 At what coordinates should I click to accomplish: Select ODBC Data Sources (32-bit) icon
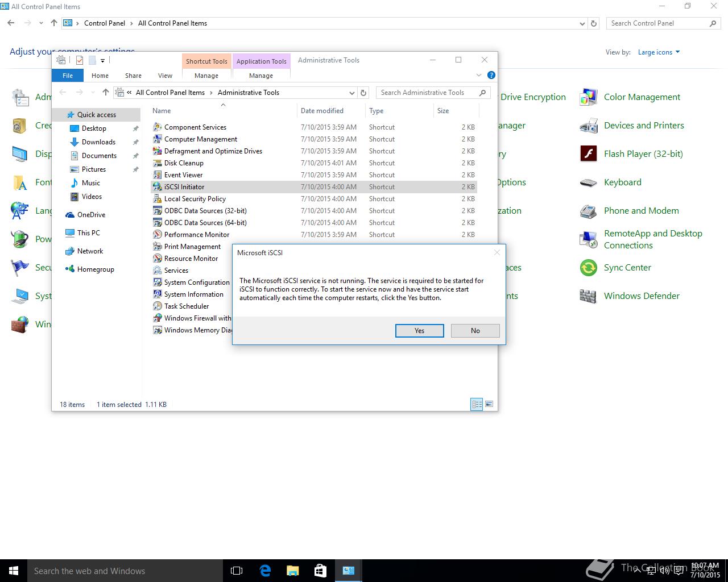pyautogui.click(x=158, y=211)
